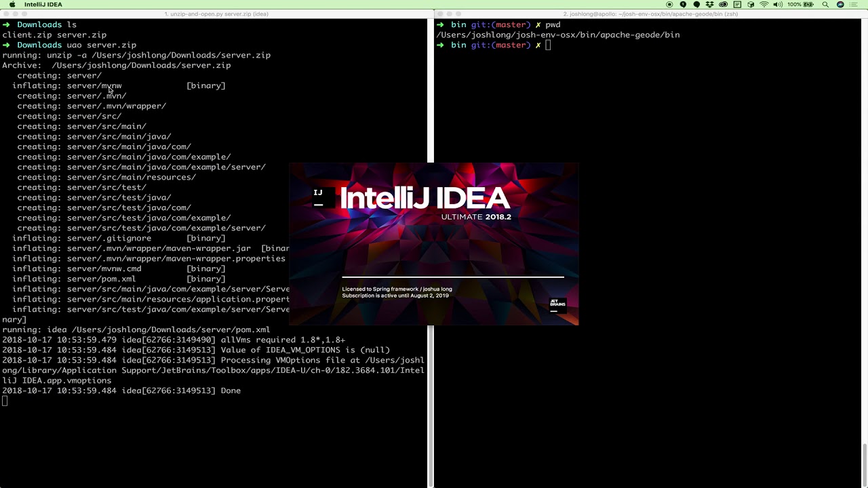Minimize the right terminal window
The height and width of the screenshot is (488, 868).
449,14
